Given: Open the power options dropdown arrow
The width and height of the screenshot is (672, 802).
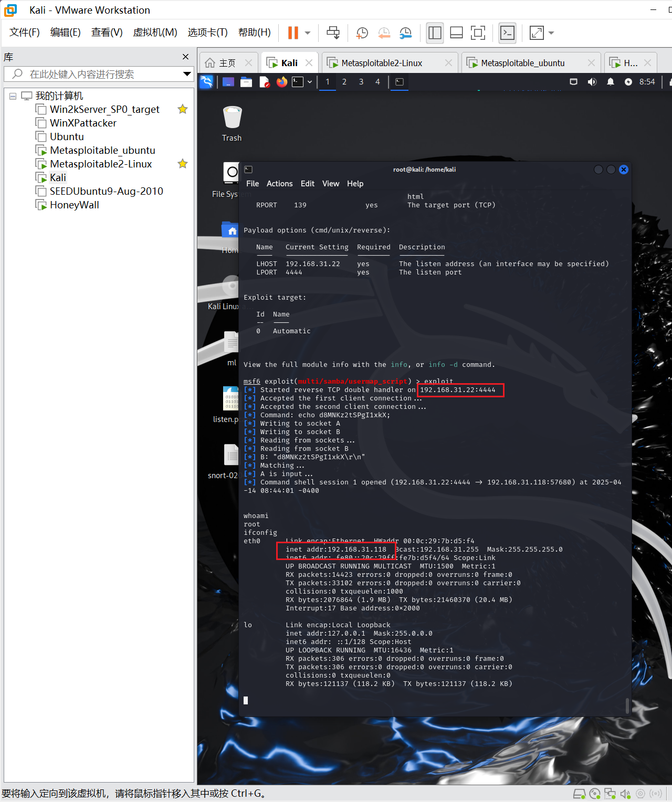Looking at the screenshot, I should (308, 33).
